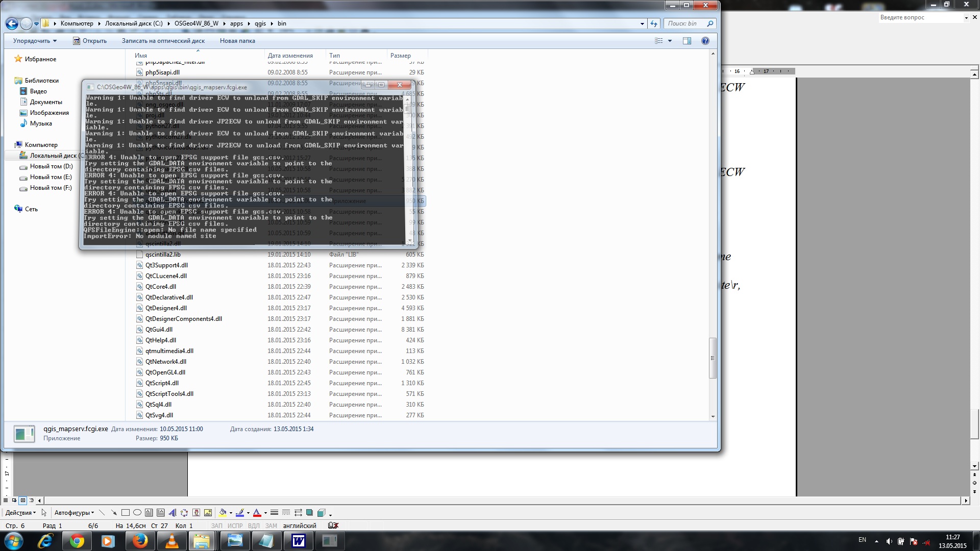Screen dimensions: 980x551
Task: Toggle the Explorer preview pane
Action: pos(687,41)
